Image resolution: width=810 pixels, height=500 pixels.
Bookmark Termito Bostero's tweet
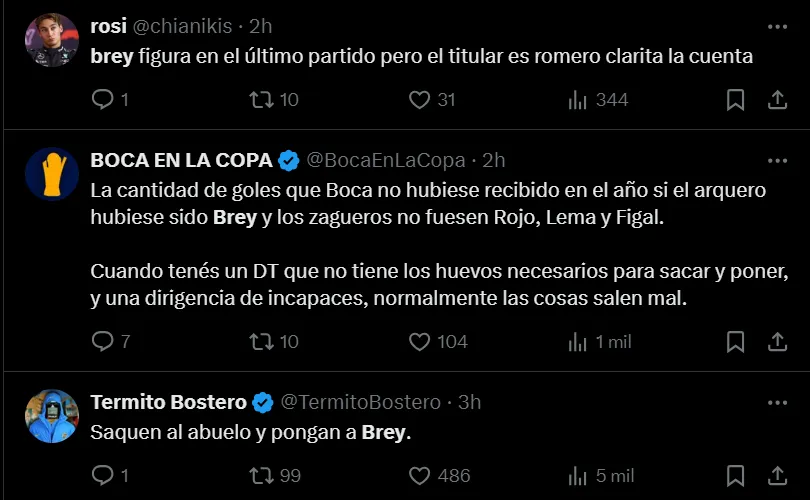coord(735,475)
